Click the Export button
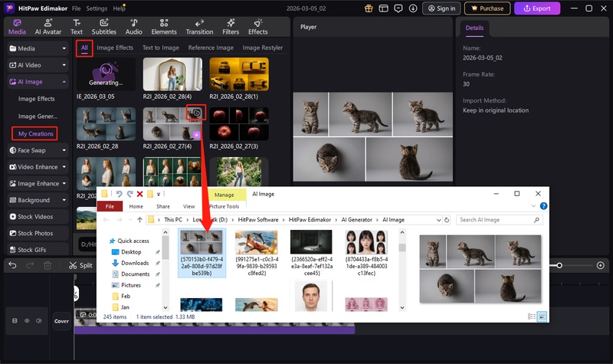Viewport: 613px width, 364px height. 536,8
